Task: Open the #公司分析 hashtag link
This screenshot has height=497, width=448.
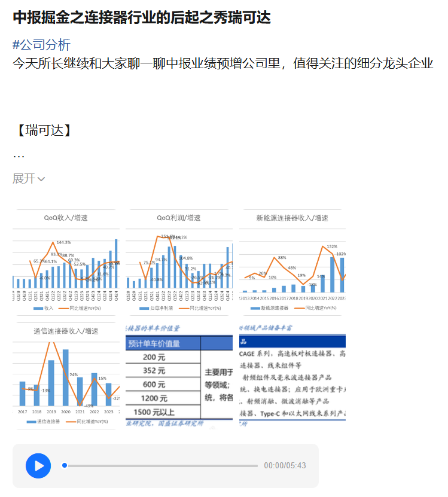Action: pos(41,44)
